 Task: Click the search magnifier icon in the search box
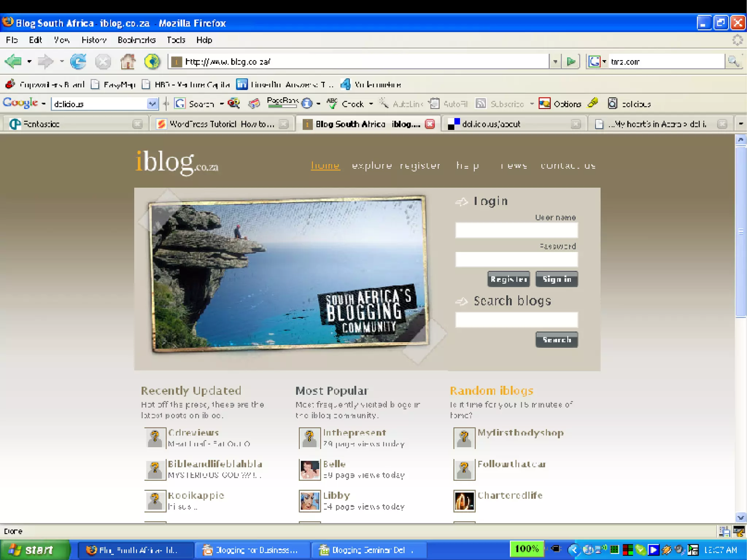click(733, 61)
